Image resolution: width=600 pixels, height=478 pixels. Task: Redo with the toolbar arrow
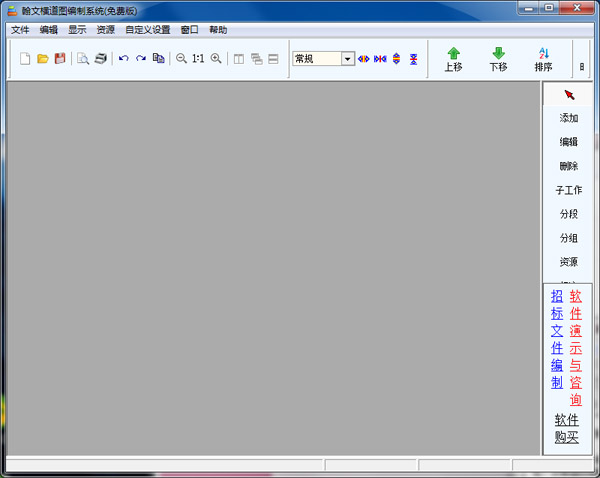point(141,59)
